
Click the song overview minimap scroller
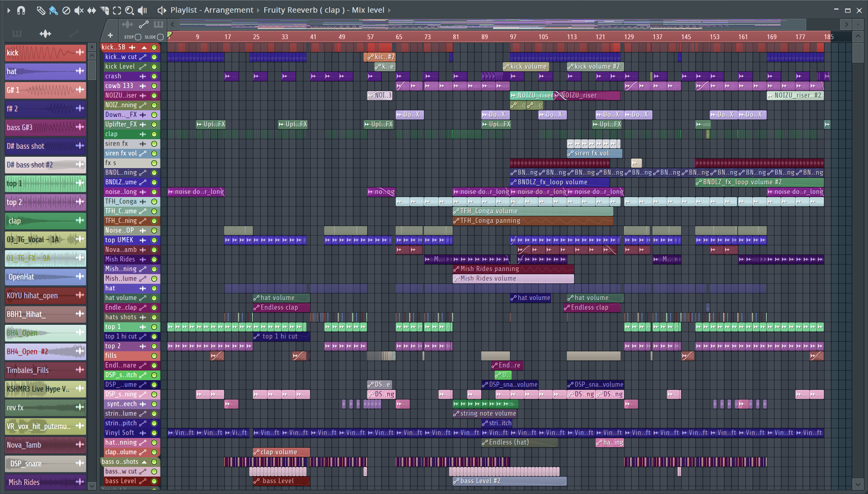pos(492,24)
